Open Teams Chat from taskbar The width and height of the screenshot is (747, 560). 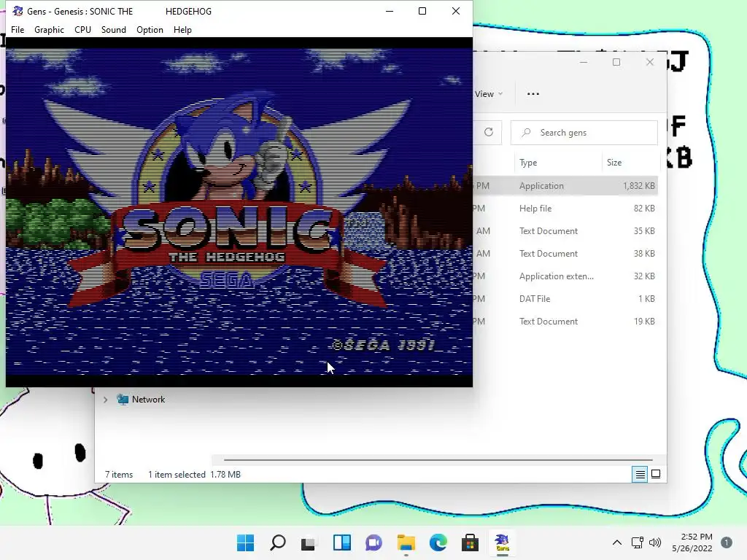(x=373, y=542)
